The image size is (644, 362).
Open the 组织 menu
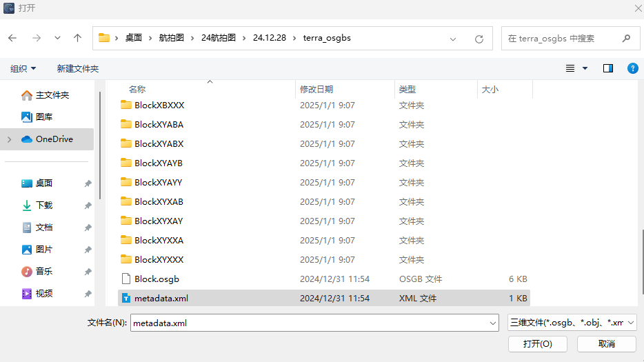click(23, 69)
